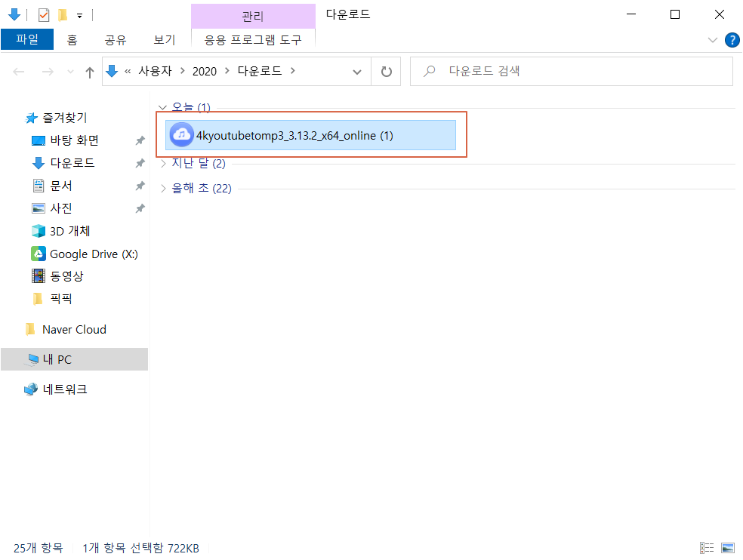Switch to the 보기 ribbon tab

tap(165, 40)
